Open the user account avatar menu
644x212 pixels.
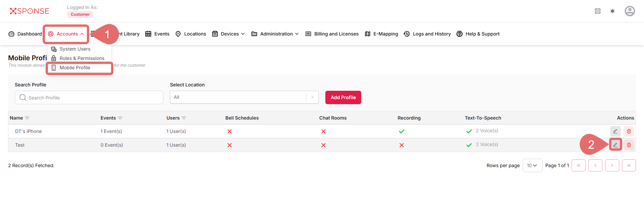click(x=630, y=11)
